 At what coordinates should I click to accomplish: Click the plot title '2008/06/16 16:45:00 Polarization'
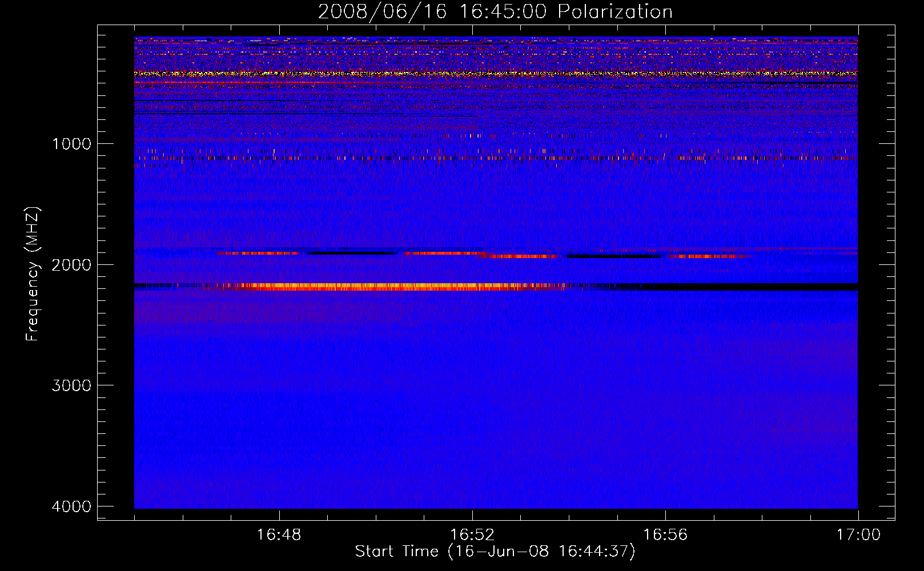[495, 12]
